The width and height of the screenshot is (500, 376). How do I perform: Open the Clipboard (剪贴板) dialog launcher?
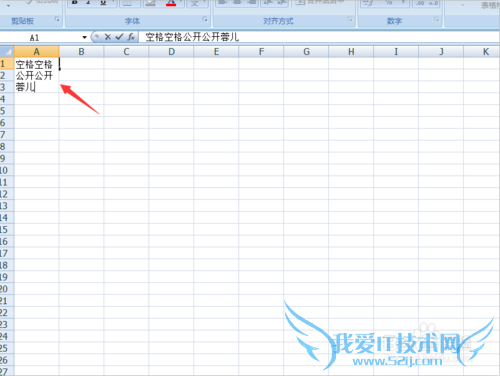(57, 20)
